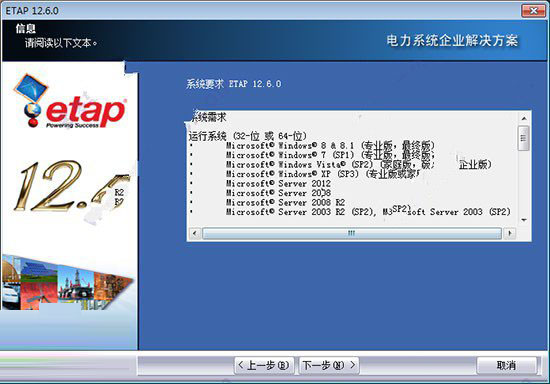Select the 'Windows XP (SP3)' line
Image resolution: width=550 pixels, height=384 pixels.
click(x=323, y=174)
